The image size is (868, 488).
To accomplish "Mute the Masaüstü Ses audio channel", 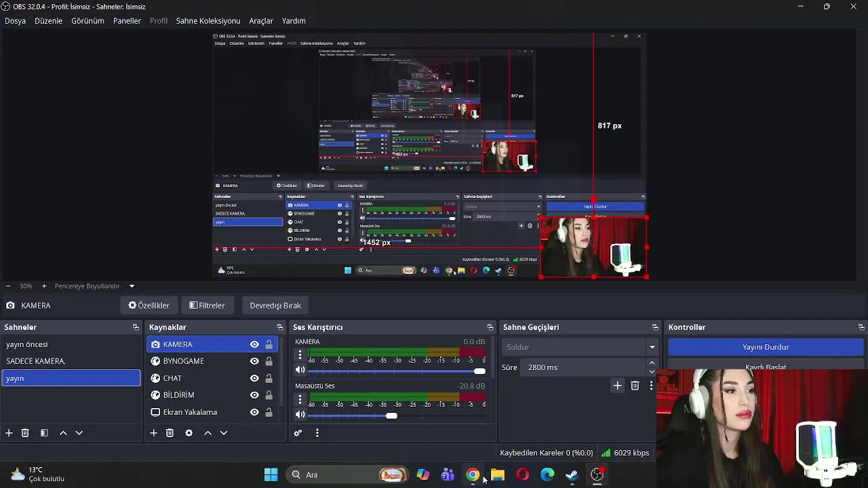I will (x=300, y=415).
